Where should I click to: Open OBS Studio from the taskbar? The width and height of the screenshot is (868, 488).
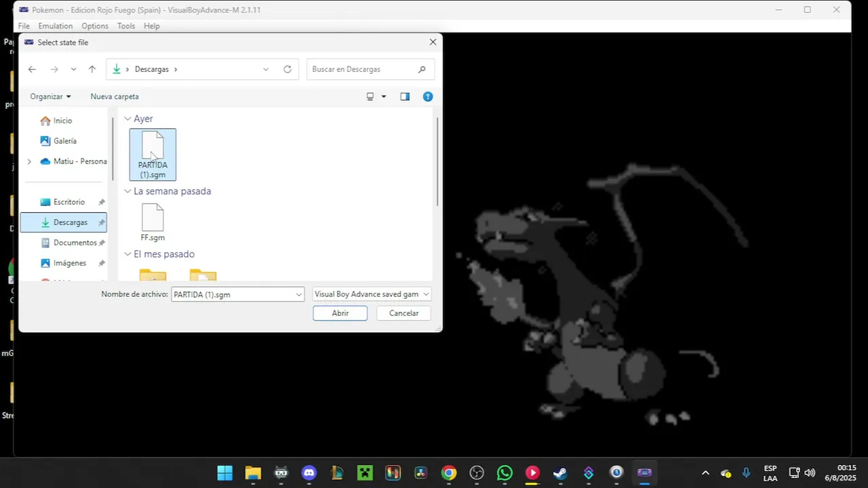click(477, 472)
